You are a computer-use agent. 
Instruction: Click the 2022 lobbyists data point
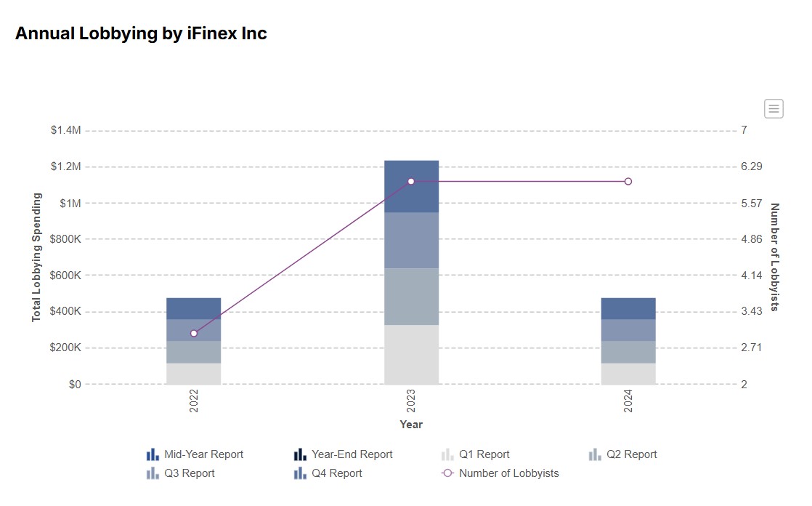194,333
